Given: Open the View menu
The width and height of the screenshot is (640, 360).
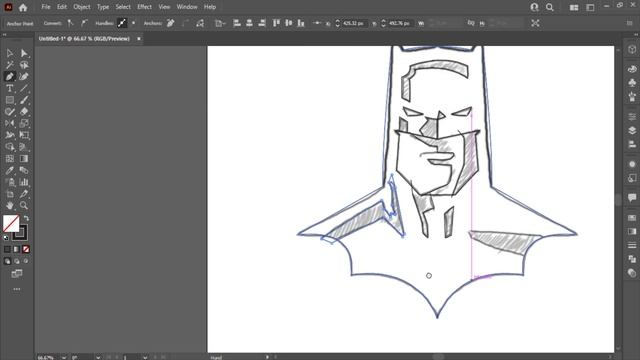Looking at the screenshot, I should 164,7.
